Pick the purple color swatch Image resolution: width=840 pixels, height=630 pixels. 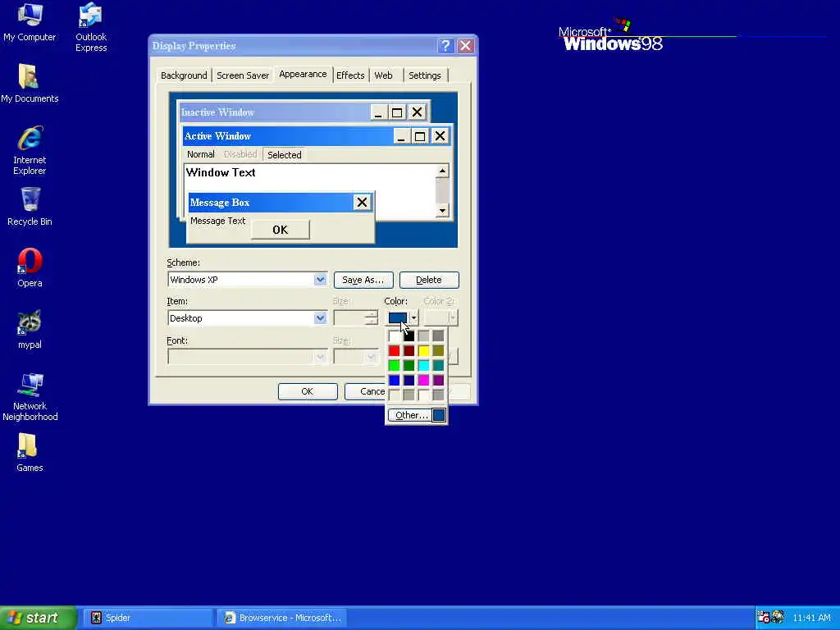(438, 381)
